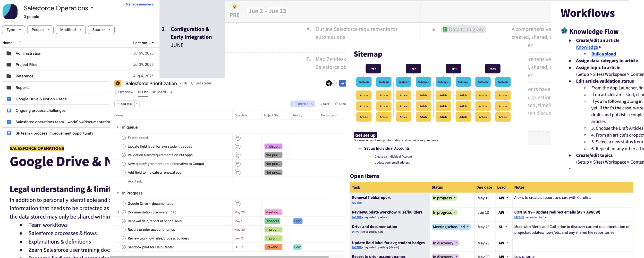The image size is (644, 258).
Task: Click the project member avatar
Action: point(328,83)
